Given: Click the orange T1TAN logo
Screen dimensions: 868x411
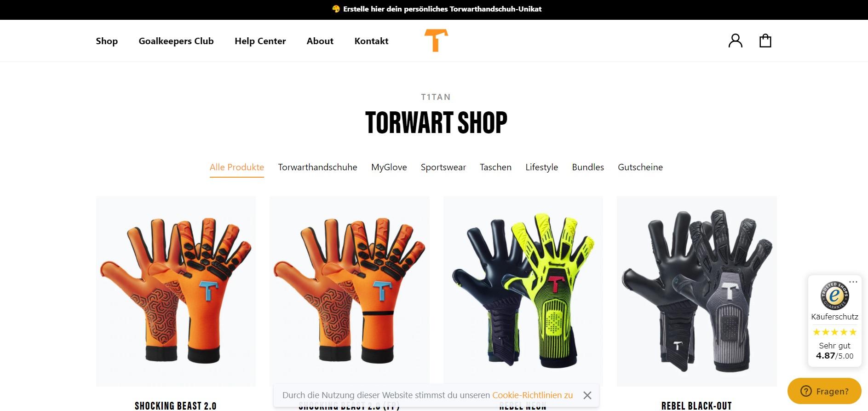Looking at the screenshot, I should click(x=436, y=40).
